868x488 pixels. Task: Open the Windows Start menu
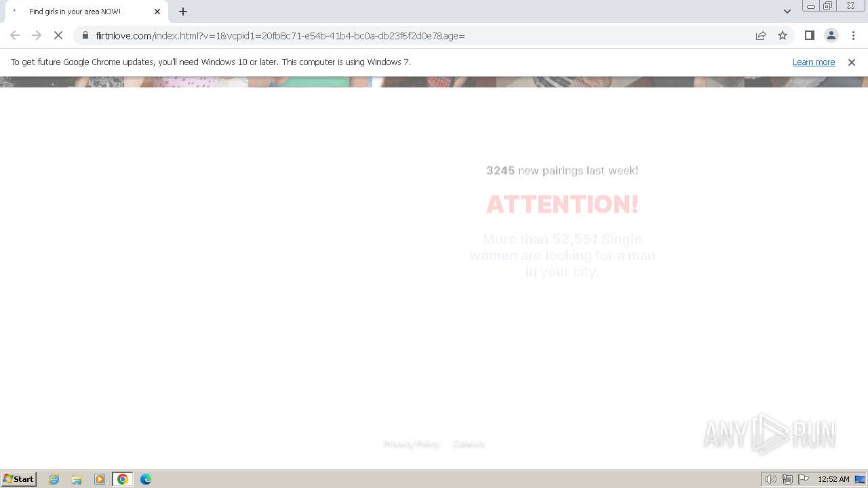(19, 479)
